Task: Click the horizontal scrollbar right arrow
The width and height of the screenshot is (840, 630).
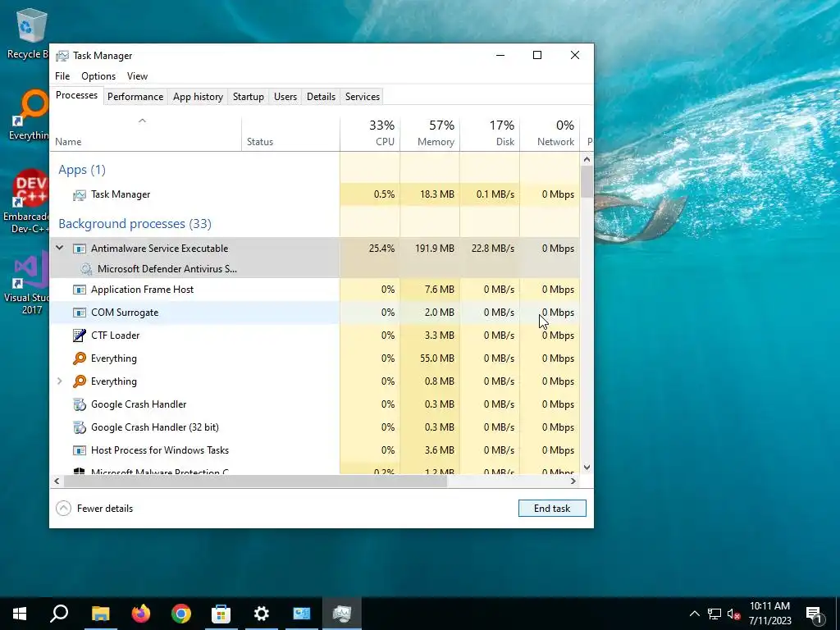Action: click(573, 481)
